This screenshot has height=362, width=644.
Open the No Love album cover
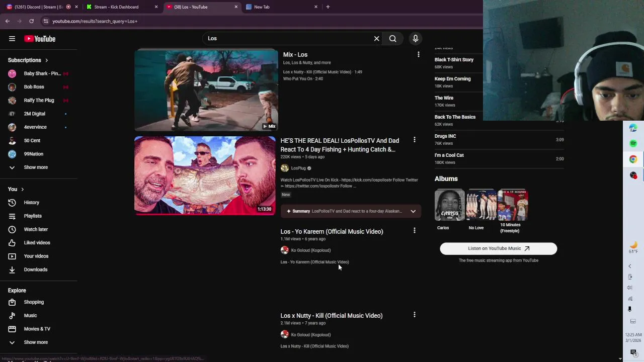click(x=481, y=205)
